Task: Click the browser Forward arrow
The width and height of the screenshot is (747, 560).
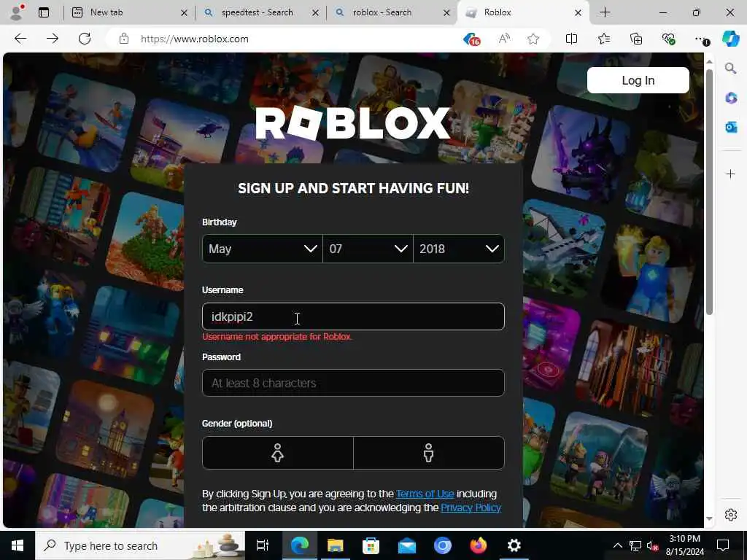Action: tap(53, 39)
